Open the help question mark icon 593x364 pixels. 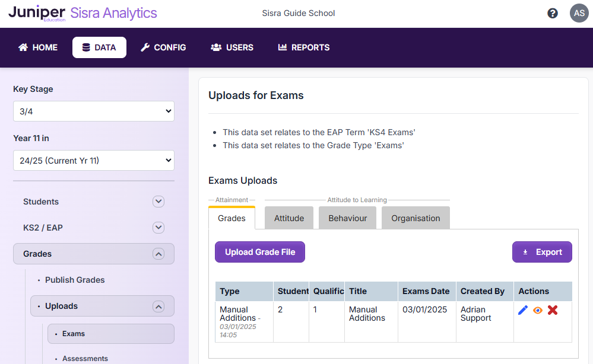553,13
